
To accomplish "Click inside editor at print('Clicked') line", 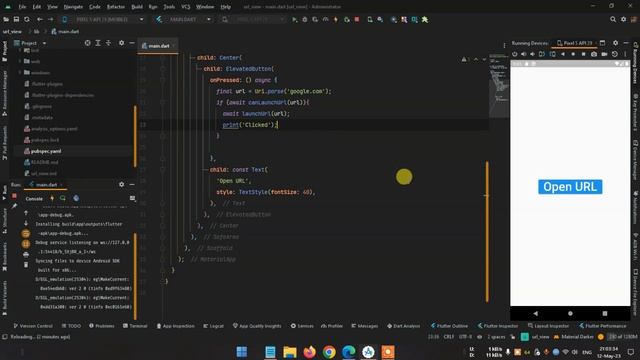I will click(250, 125).
